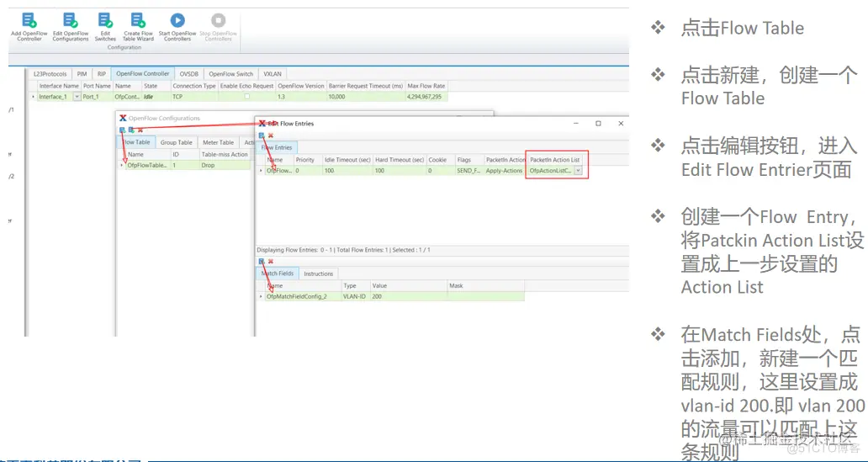868x462 pixels.
Task: Minimize Edit Flow Entries window
Action: click(x=575, y=124)
